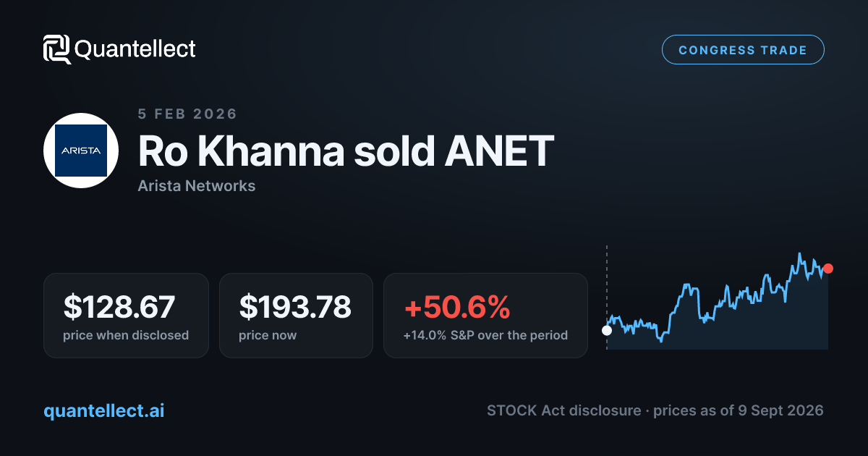This screenshot has width=868, height=456.
Task: Click the Arista Networks company logo
Action: click(x=81, y=151)
